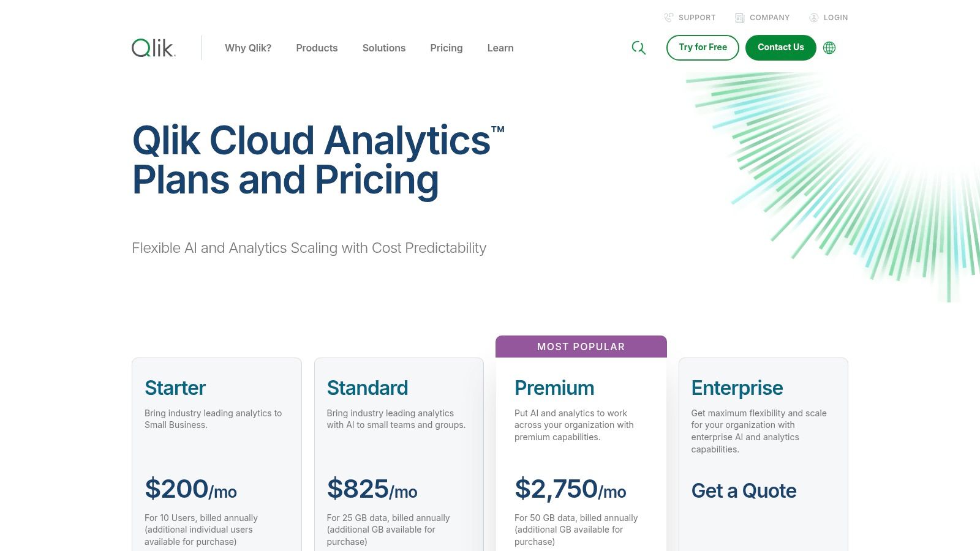Click Get a Quote under Enterprise

tap(744, 490)
